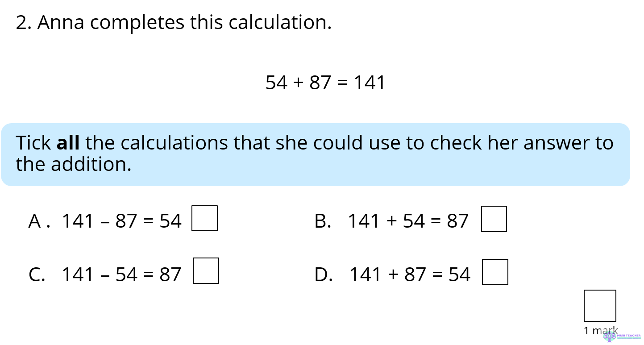The width and height of the screenshot is (644, 345).
Task: Click the text 141 + 54 = 87
Action: [408, 221]
